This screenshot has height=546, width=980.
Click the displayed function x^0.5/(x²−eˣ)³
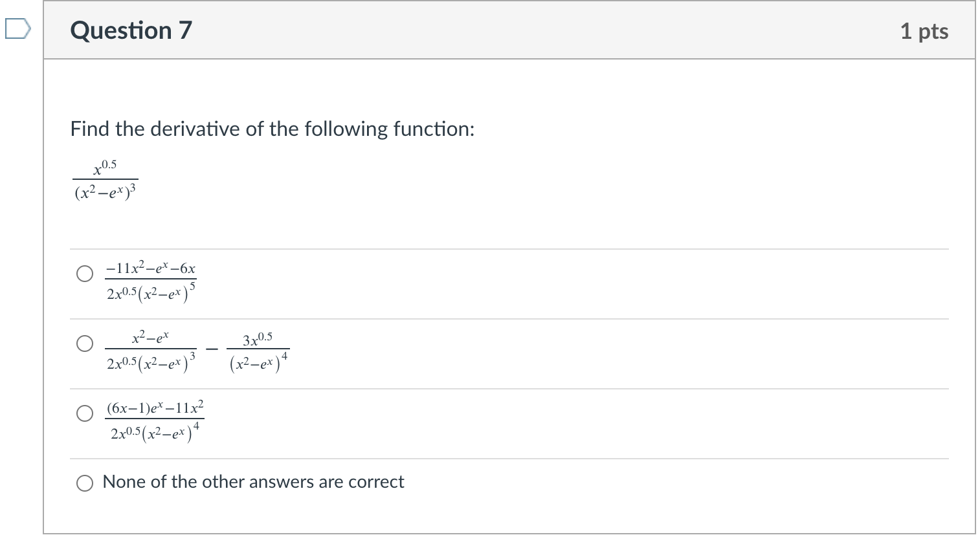105,180
